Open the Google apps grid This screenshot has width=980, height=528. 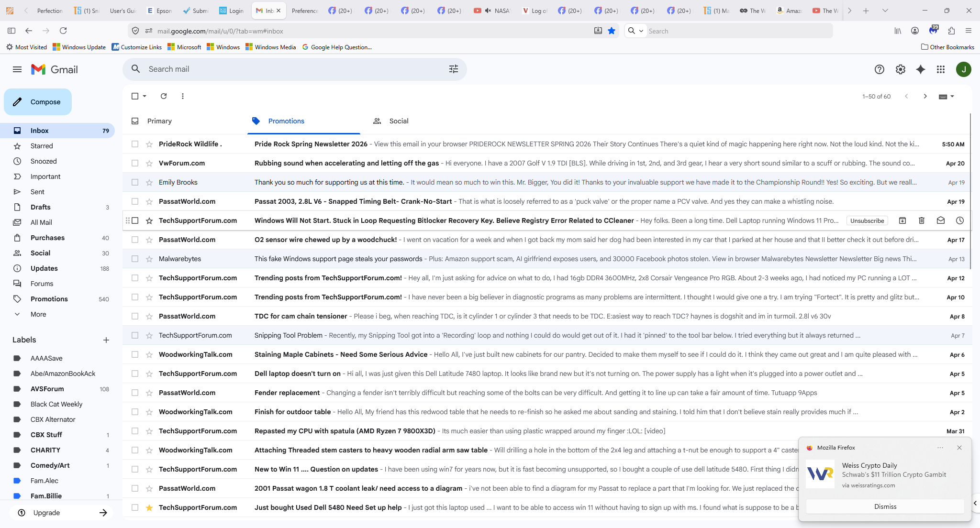(x=940, y=69)
